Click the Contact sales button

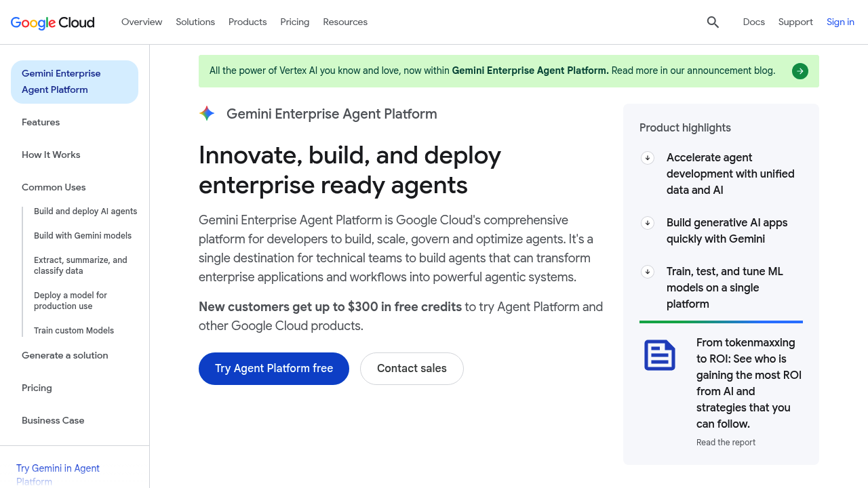click(x=412, y=369)
